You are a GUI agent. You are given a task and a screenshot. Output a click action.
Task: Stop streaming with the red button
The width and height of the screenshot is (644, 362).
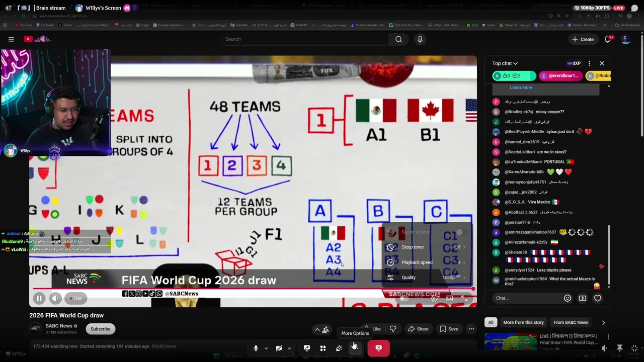pyautogui.click(x=378, y=348)
